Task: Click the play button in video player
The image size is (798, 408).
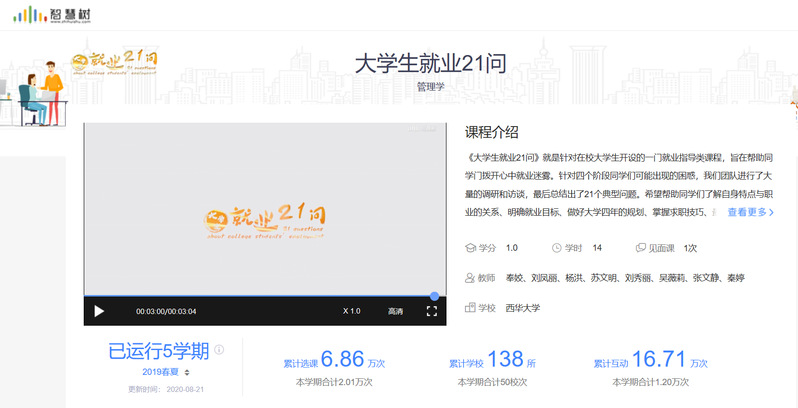Action: tap(99, 311)
